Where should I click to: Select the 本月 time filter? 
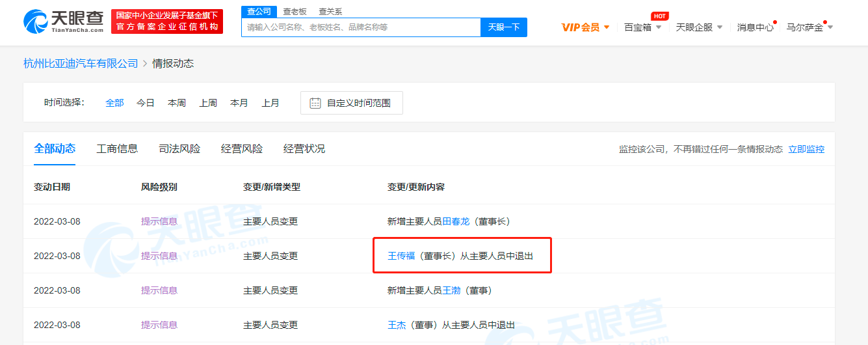(239, 103)
